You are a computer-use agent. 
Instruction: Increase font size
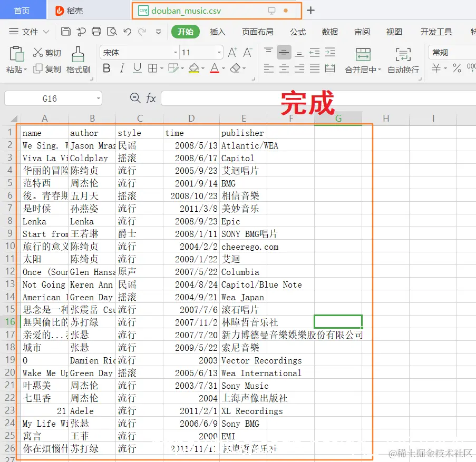click(x=232, y=53)
